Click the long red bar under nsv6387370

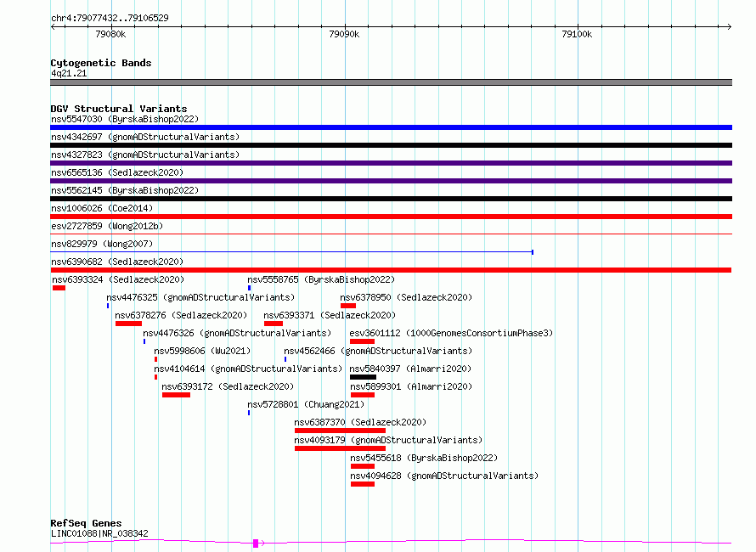coord(340,431)
